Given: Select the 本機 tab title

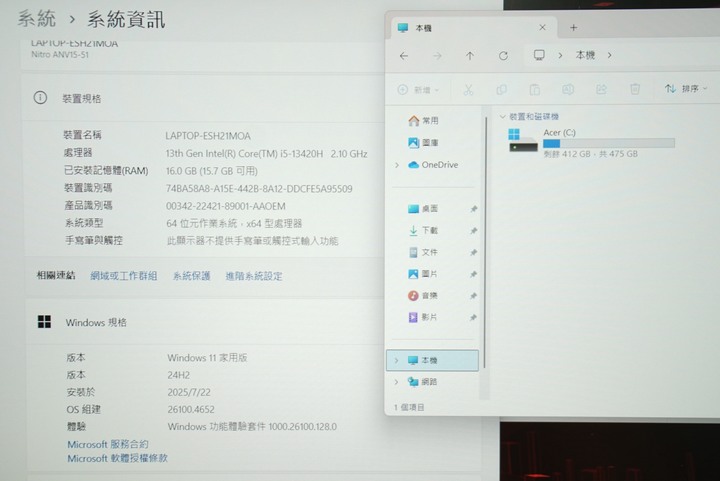Looking at the screenshot, I should tap(423, 28).
